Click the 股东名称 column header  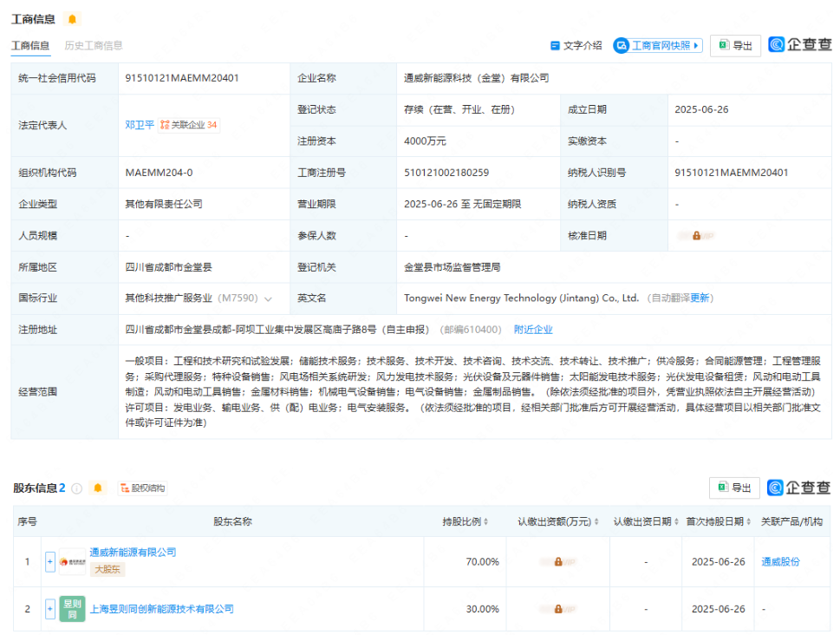point(232,521)
